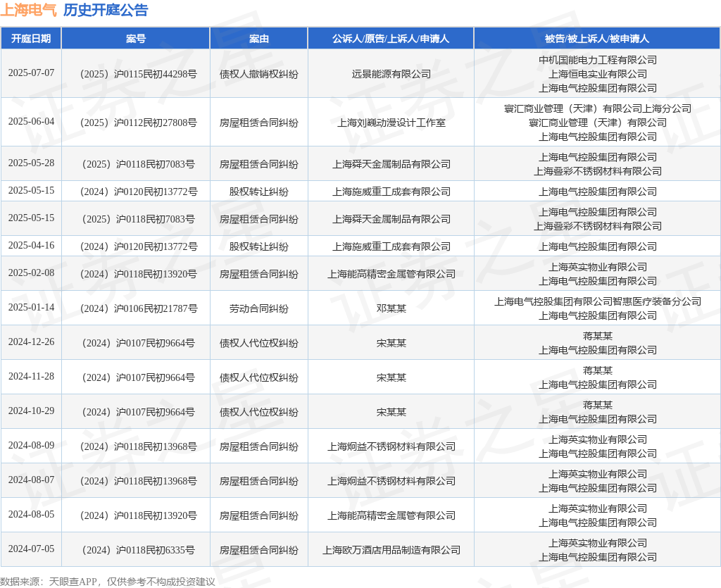
Task: Click 上海能高精密金属管有限公司 in the 2024-08-05 row
Action: tap(391, 515)
